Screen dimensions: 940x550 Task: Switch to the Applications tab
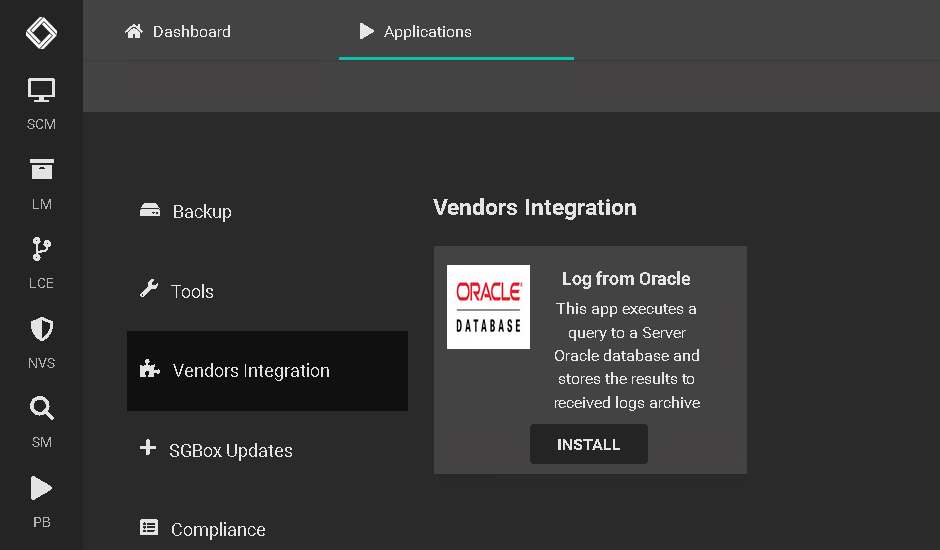[x=456, y=31]
